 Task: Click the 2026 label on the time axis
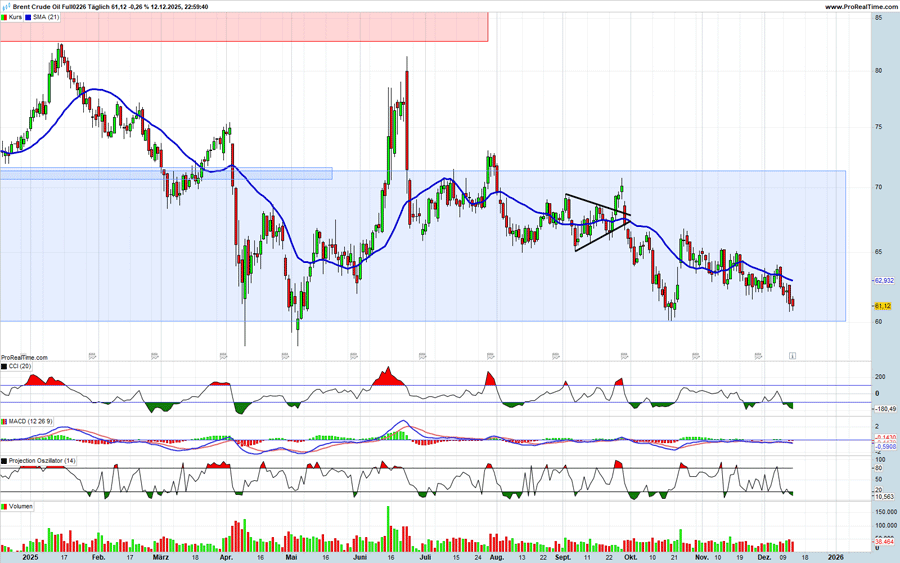(836, 554)
